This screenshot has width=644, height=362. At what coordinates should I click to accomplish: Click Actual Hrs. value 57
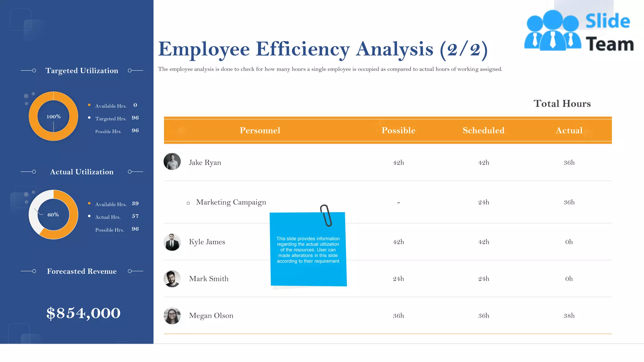(x=135, y=216)
